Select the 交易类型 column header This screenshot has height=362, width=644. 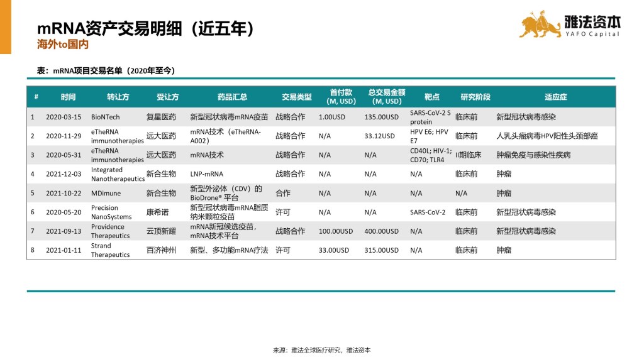(x=296, y=97)
